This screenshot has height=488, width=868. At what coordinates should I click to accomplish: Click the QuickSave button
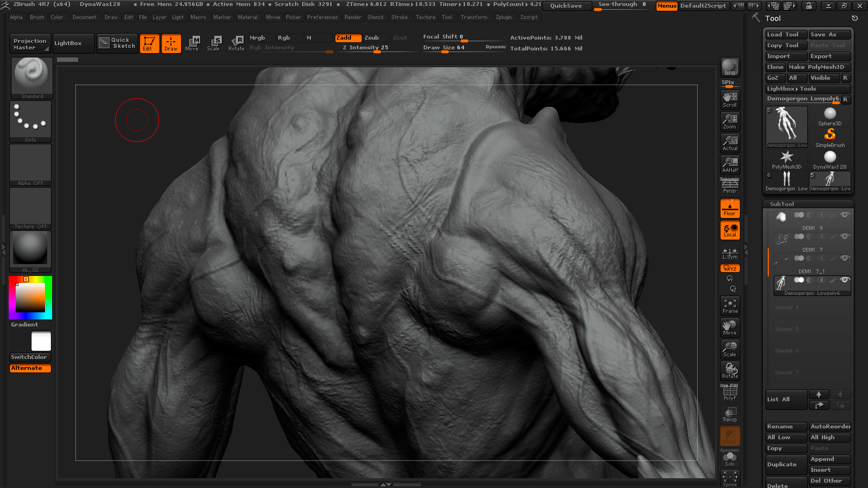(566, 5)
